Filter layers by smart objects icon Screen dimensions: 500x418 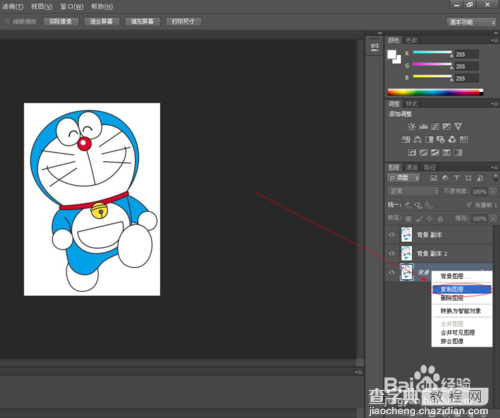(x=480, y=178)
